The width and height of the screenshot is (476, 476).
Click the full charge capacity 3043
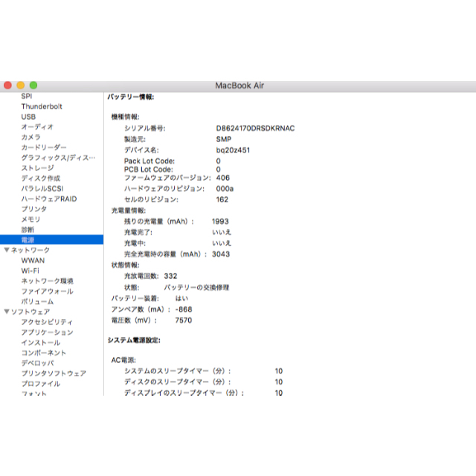(x=221, y=254)
